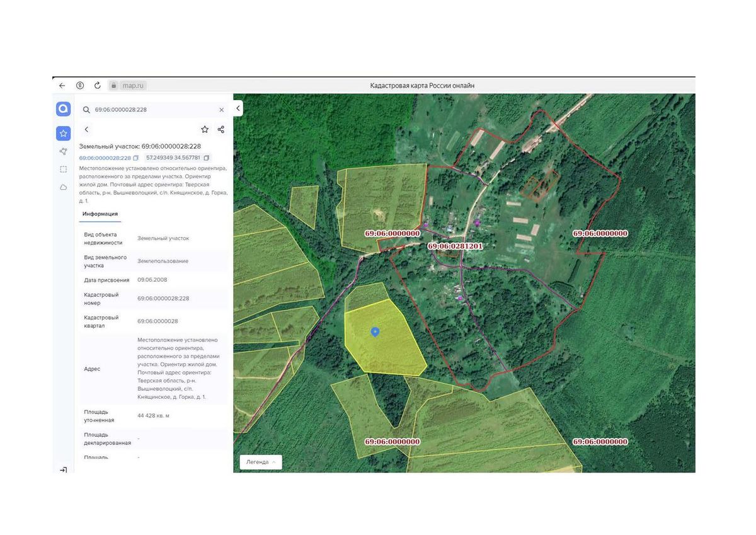The image size is (756, 535).
Task: Share the parcel using the share icon
Action: 221,129
